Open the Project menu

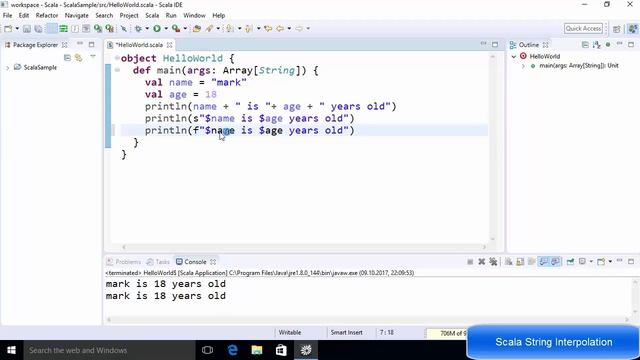point(129,16)
